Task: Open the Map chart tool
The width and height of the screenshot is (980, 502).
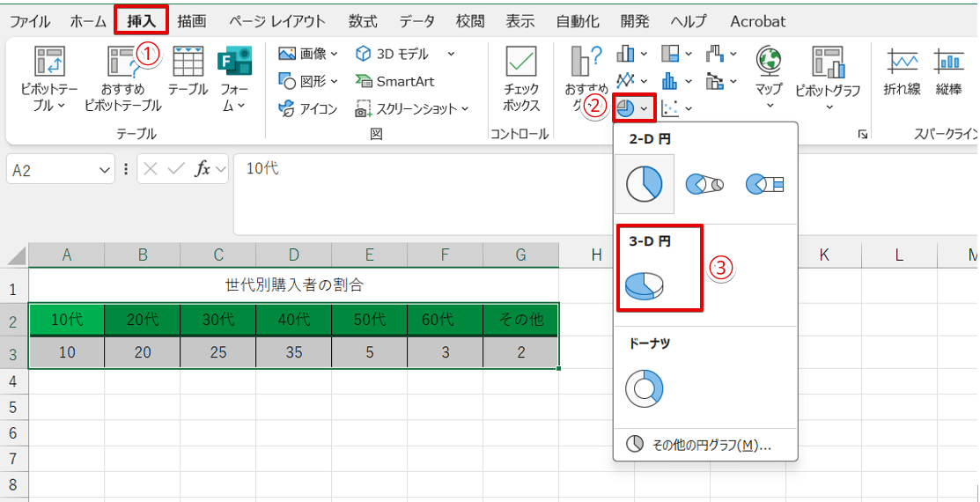Action: (769, 70)
